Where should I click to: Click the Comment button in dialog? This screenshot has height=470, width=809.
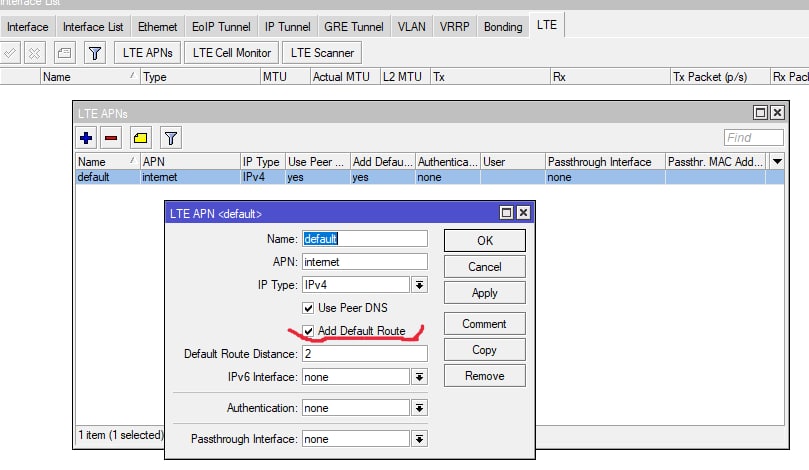tap(484, 324)
